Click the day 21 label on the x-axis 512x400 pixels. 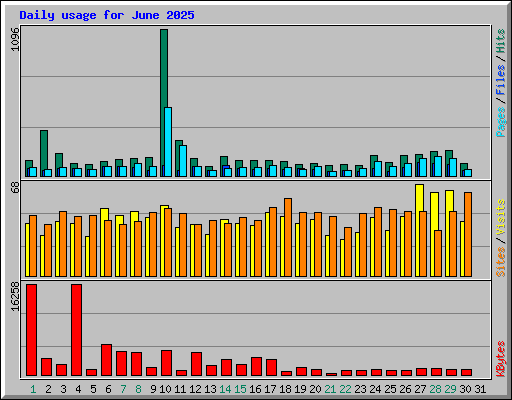[330, 389]
